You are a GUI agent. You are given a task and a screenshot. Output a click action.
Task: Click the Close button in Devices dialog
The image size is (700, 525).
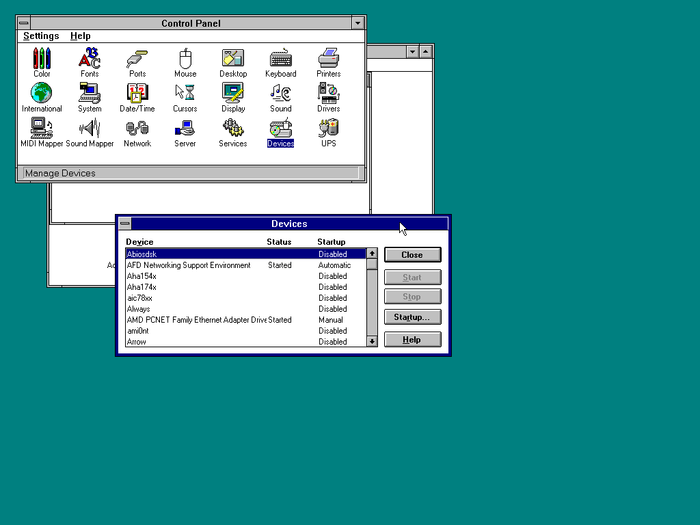tap(412, 255)
